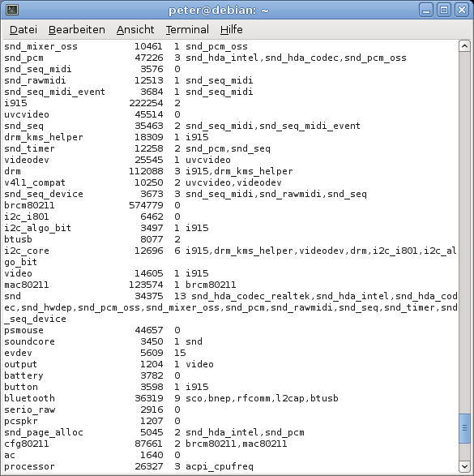This screenshot has width=474, height=476.
Task: Maximize the peter@debian terminal window
Action: [x=444, y=11]
